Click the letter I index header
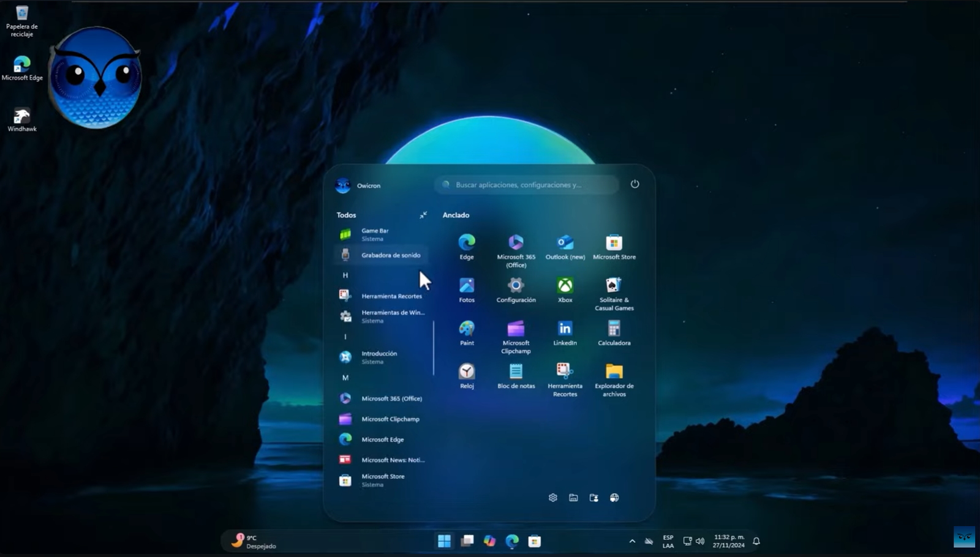Image resolution: width=980 pixels, height=557 pixels. coord(345,337)
